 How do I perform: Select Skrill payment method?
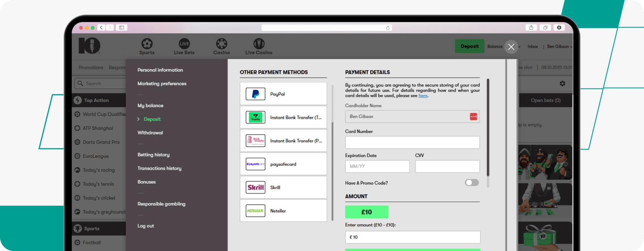point(283,187)
